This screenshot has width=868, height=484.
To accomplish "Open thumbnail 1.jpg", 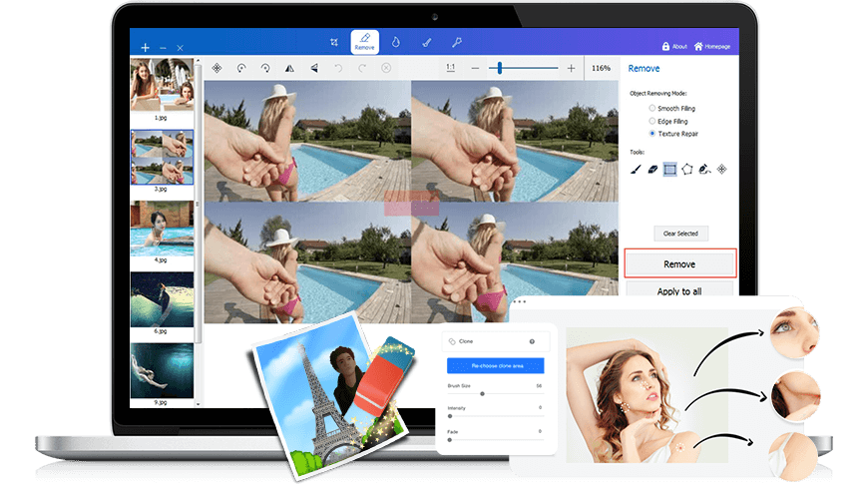I will coord(163,85).
